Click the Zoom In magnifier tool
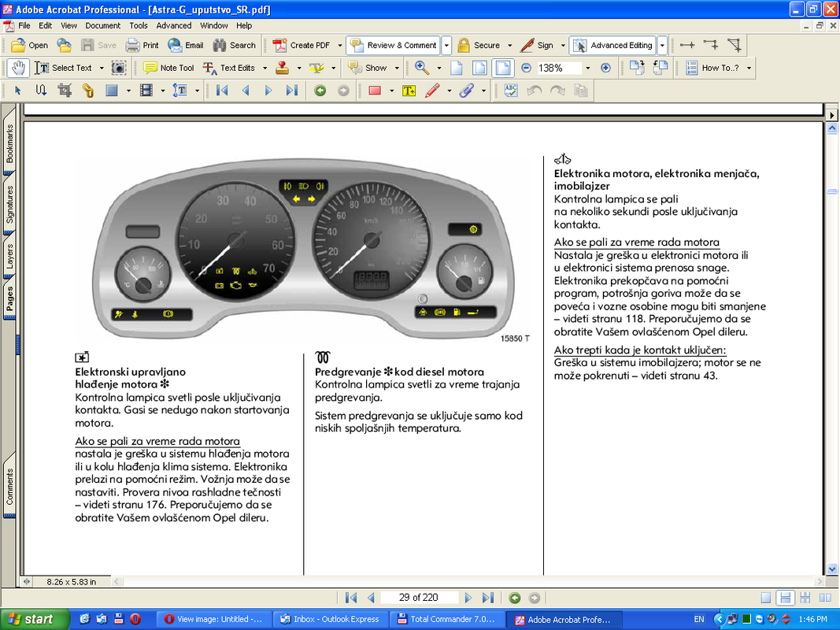 422,68
